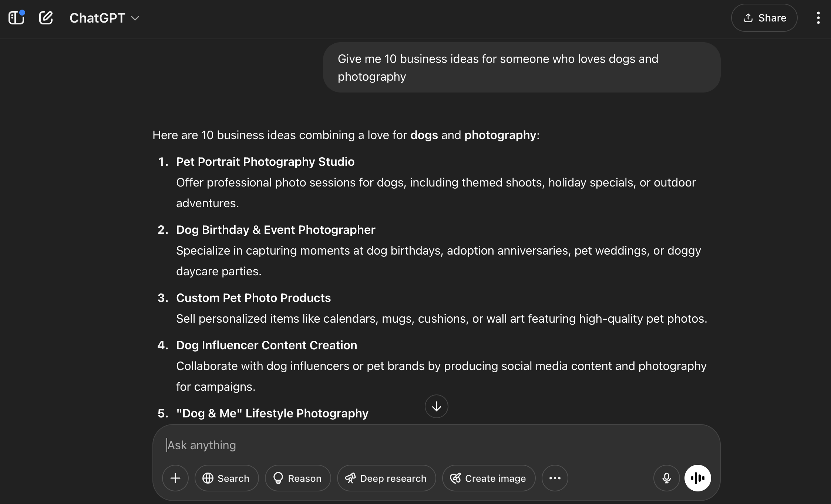
Task: Turn on Deep research mode
Action: (386, 478)
